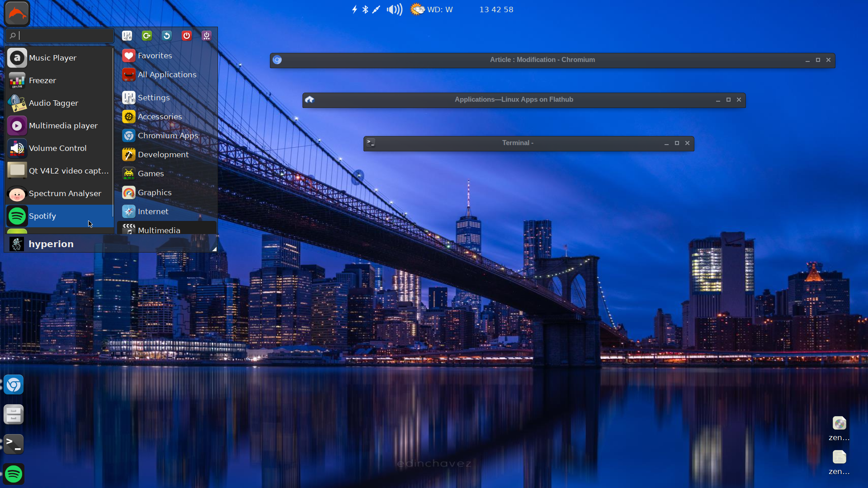Expand the Chromium Apps category

pyautogui.click(x=168, y=135)
